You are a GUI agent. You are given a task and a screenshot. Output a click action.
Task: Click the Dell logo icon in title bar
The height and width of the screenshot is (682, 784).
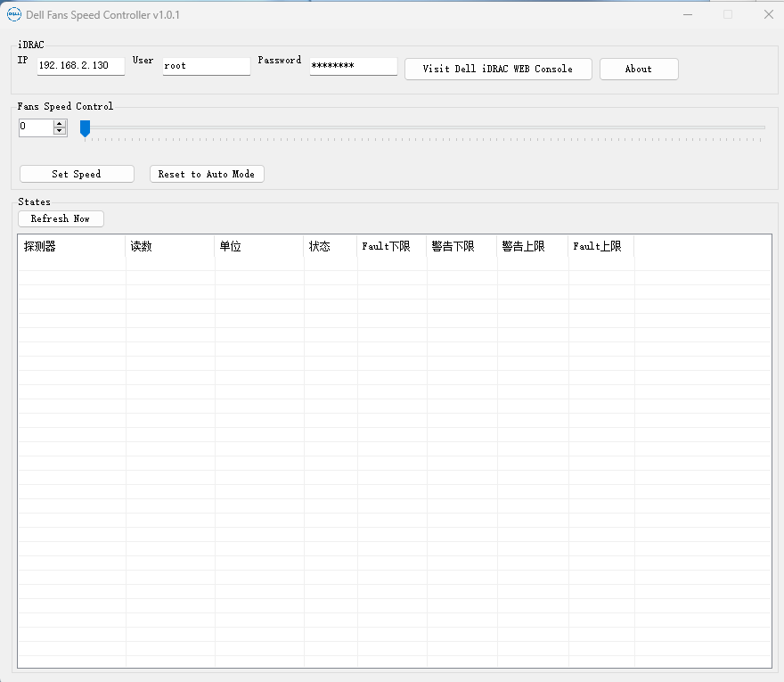14,14
